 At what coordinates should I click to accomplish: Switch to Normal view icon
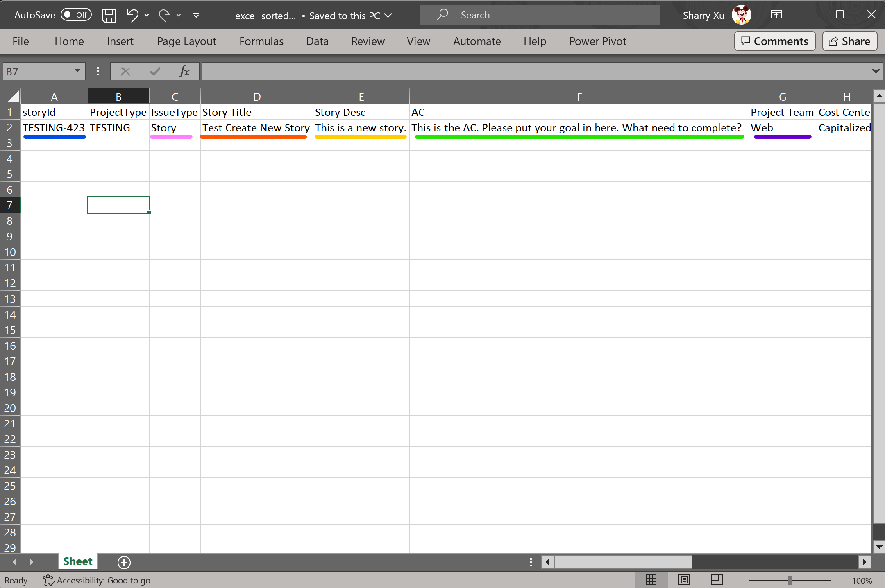[651, 580]
